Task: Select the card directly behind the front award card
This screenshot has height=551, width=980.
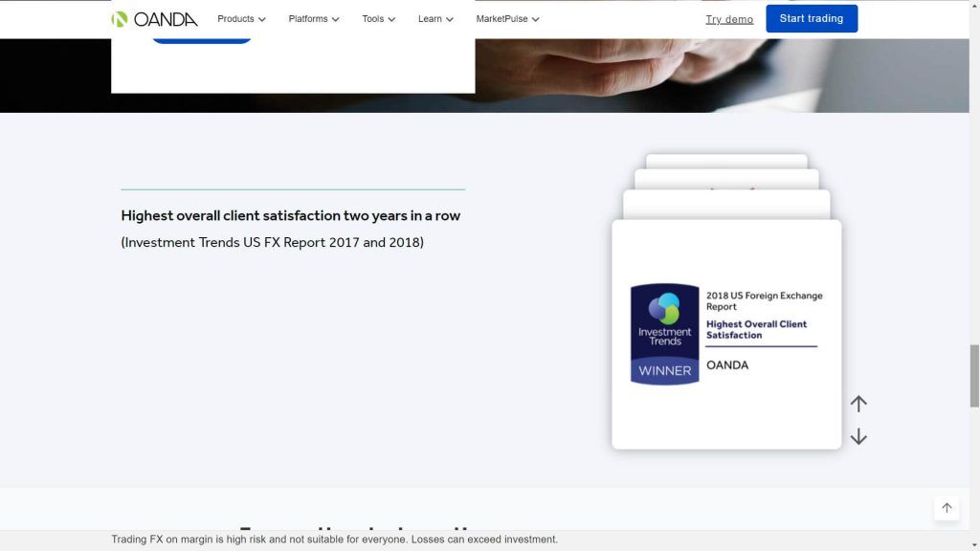Action: coord(726,204)
